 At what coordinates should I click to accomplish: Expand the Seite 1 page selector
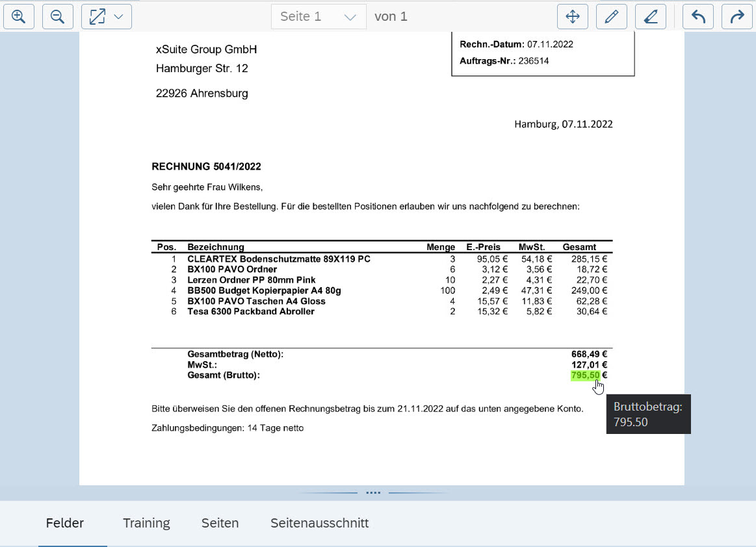(318, 17)
